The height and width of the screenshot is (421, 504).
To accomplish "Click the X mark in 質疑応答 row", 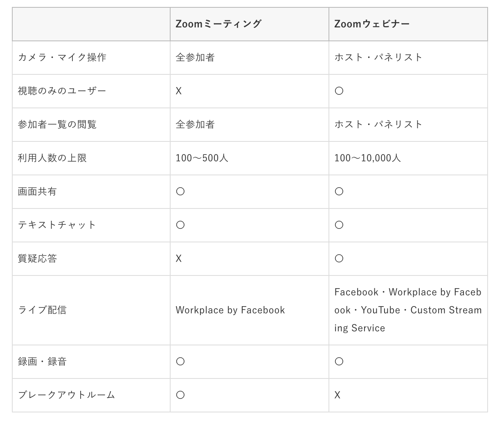I will point(179,259).
